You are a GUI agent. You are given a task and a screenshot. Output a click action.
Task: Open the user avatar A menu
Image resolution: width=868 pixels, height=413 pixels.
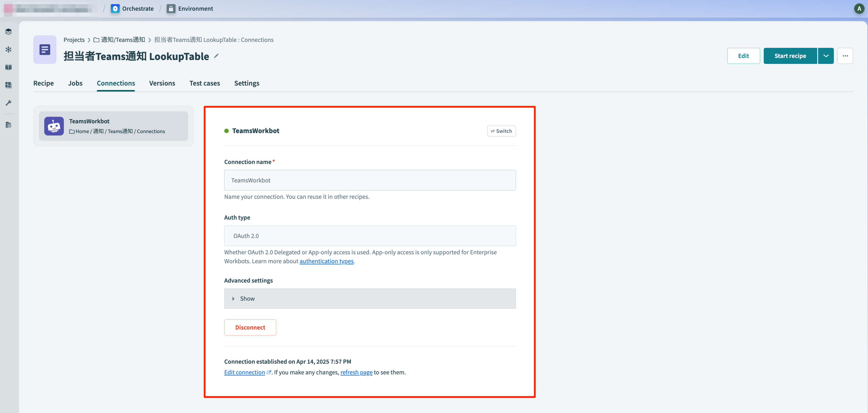tap(859, 9)
